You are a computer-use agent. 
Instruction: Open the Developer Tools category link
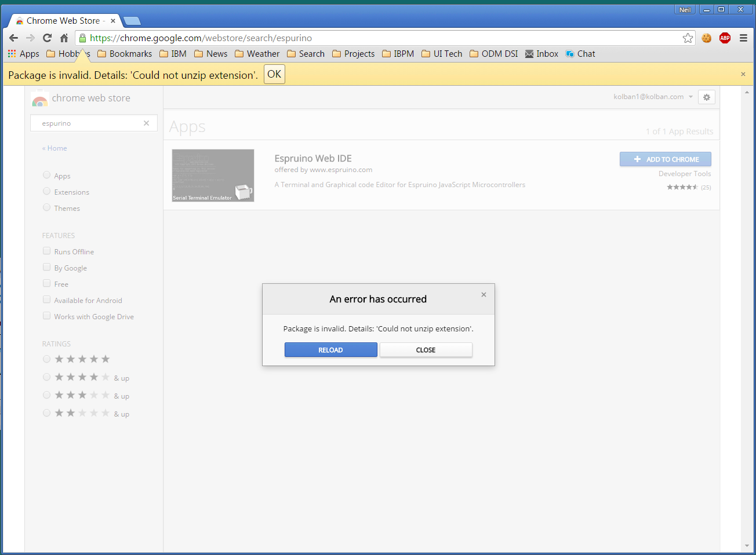click(x=685, y=174)
